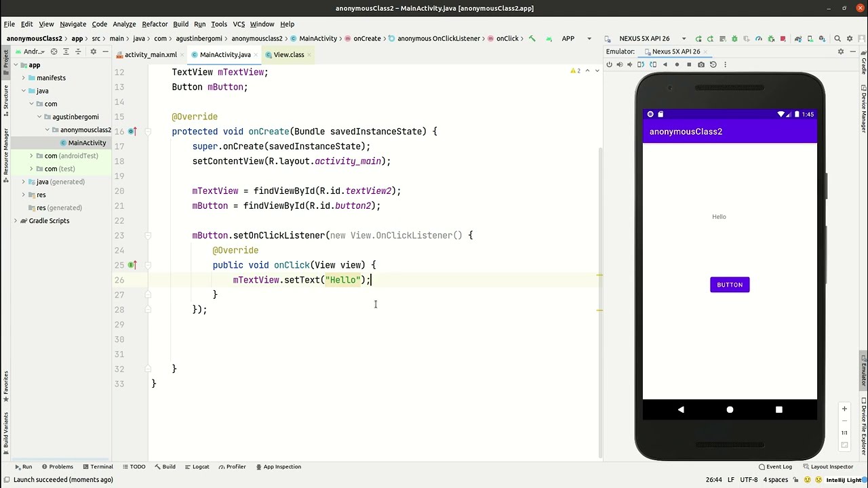Take emulator screenshot with camera icon
Image resolution: width=868 pixels, height=488 pixels.
click(701, 64)
